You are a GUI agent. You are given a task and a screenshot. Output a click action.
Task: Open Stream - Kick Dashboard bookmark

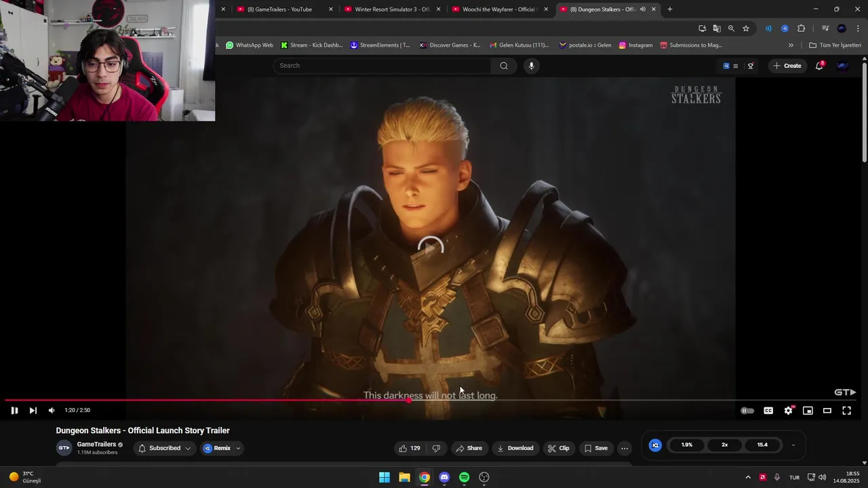click(x=312, y=45)
